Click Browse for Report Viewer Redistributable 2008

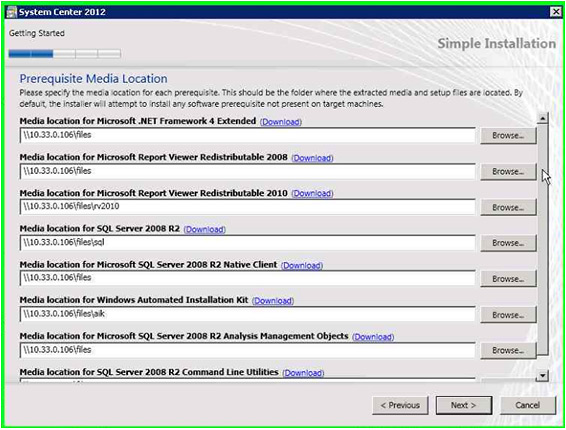click(x=508, y=171)
